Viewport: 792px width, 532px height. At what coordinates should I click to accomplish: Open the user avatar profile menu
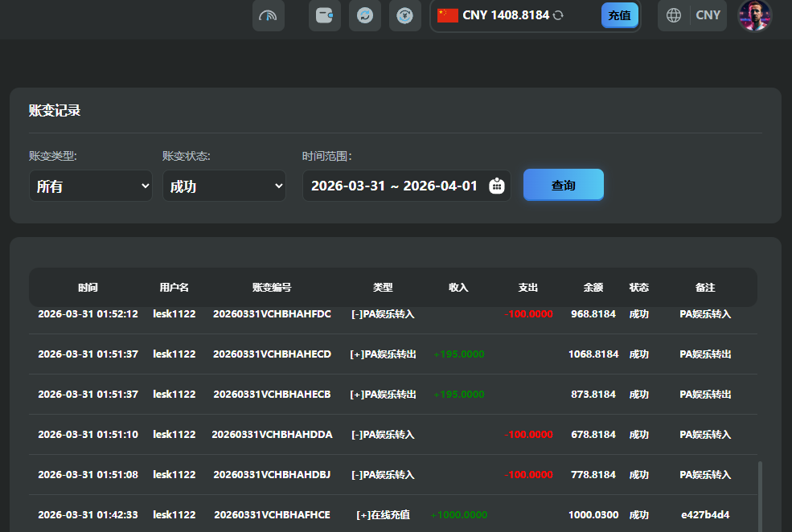tap(754, 15)
